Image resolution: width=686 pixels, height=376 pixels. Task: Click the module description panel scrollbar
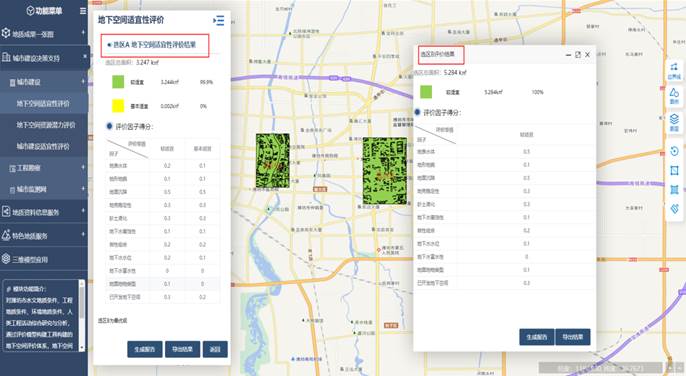(x=81, y=315)
